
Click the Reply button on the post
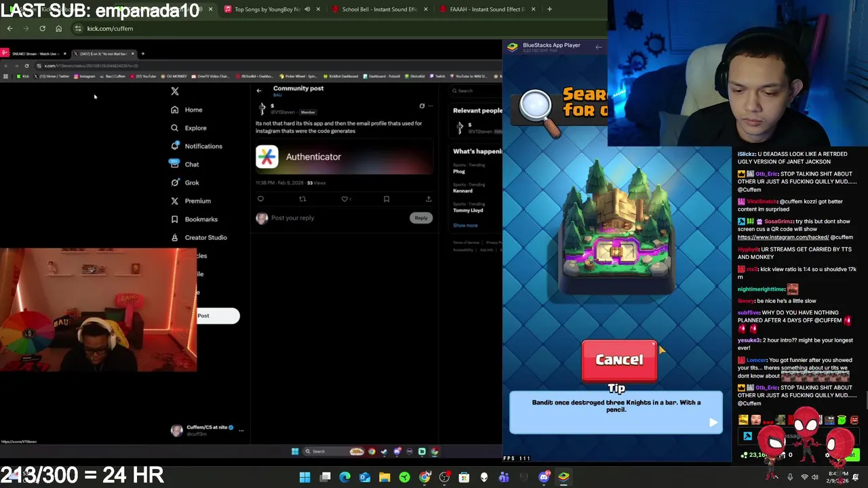tap(421, 218)
